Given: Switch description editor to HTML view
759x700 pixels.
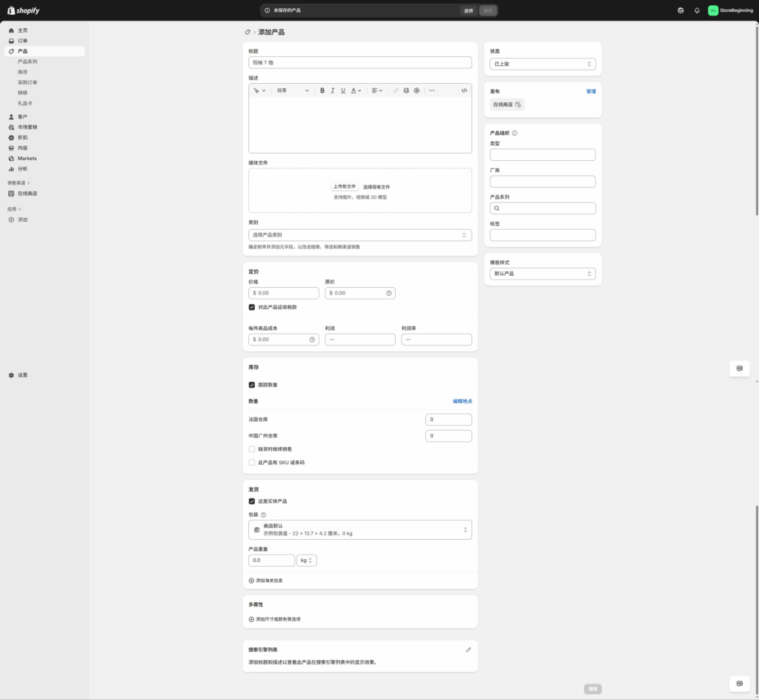Looking at the screenshot, I should click(464, 90).
